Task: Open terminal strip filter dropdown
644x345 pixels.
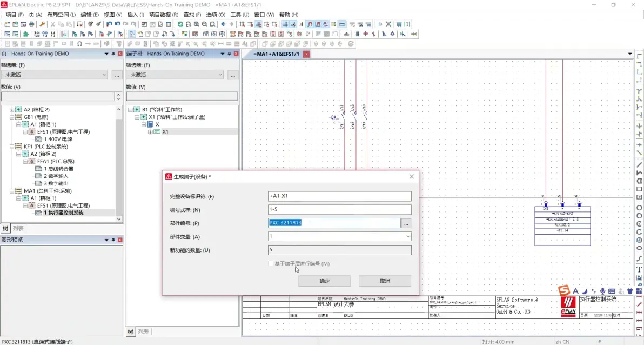Action: pyautogui.click(x=220, y=75)
